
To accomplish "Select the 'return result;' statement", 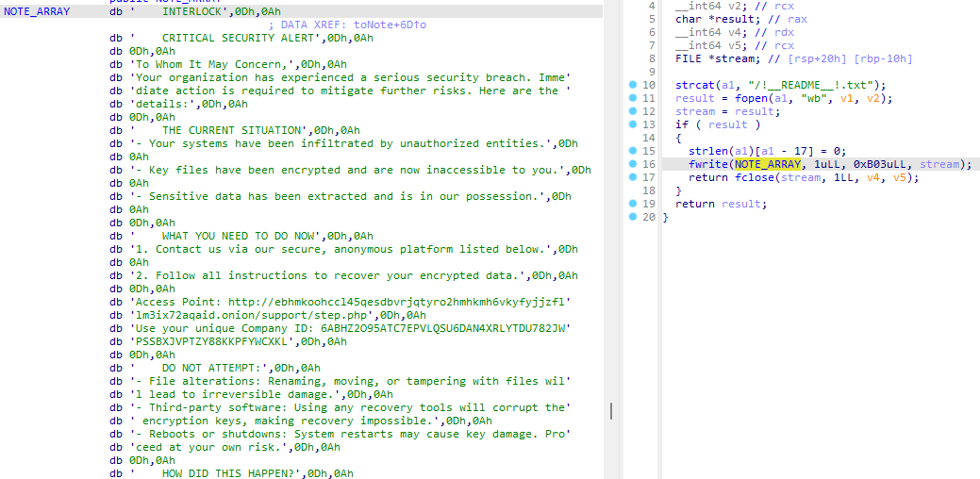I will pyautogui.click(x=722, y=204).
